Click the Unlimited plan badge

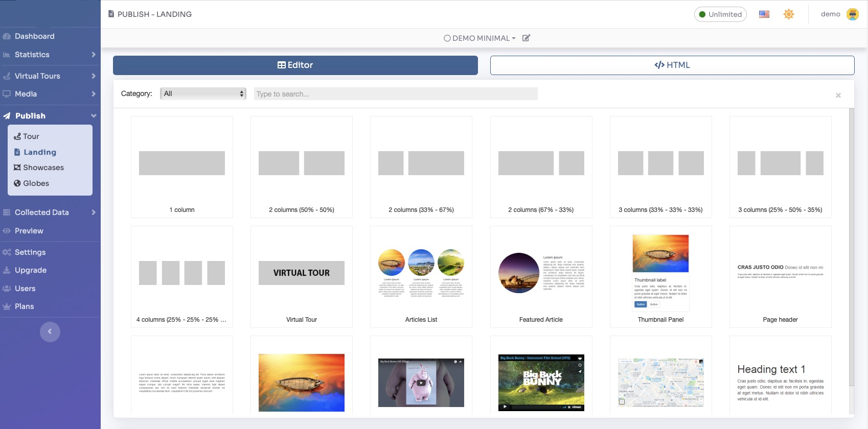tap(720, 14)
